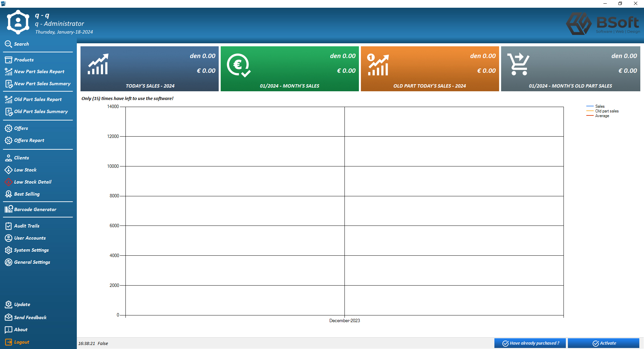Click the General Settings wrench icon
This screenshot has height=349, width=644.
[8, 262]
